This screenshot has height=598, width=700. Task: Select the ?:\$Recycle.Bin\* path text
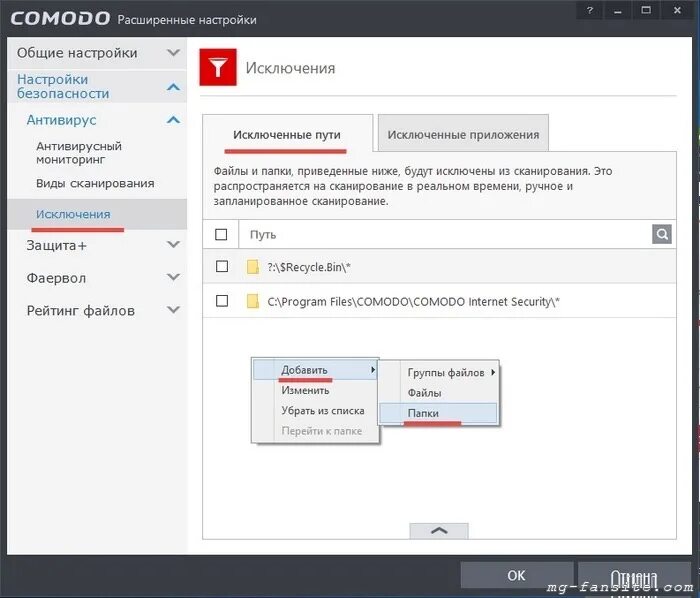click(309, 267)
